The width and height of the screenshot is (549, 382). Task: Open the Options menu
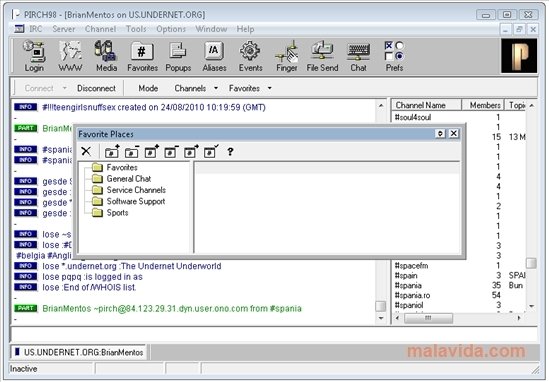(171, 29)
